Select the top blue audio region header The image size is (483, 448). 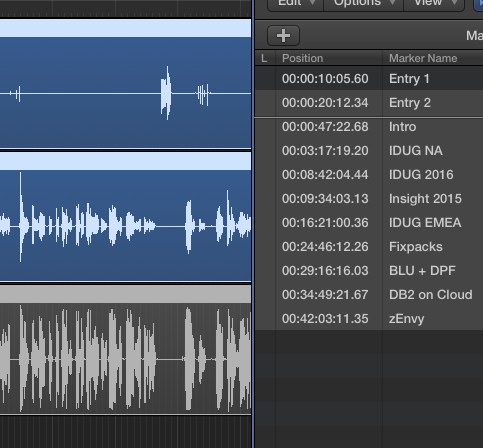pos(125,28)
